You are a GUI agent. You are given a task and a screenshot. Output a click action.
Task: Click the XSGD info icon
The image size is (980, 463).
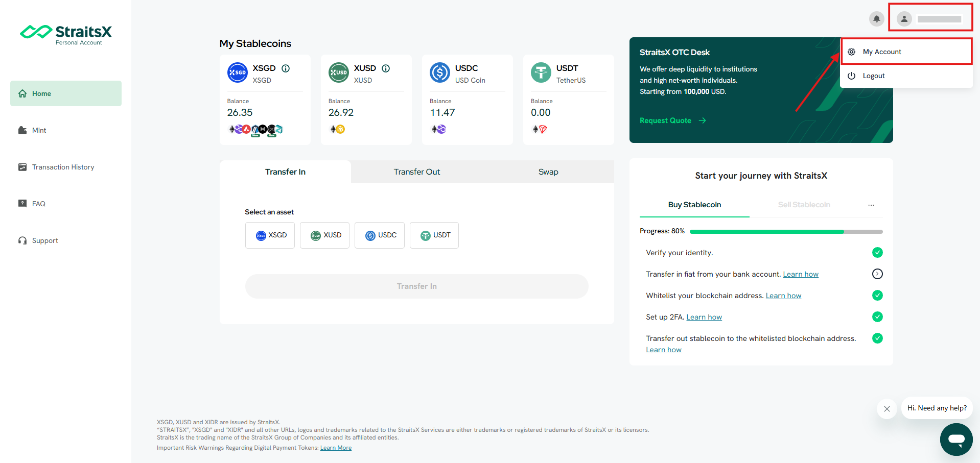tap(286, 68)
